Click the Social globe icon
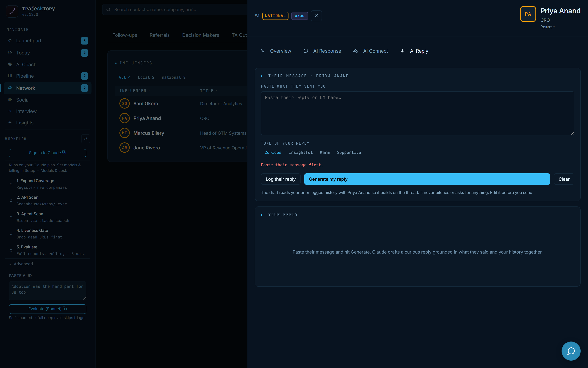Screen dimensions: 588x368 [x=10, y=100]
